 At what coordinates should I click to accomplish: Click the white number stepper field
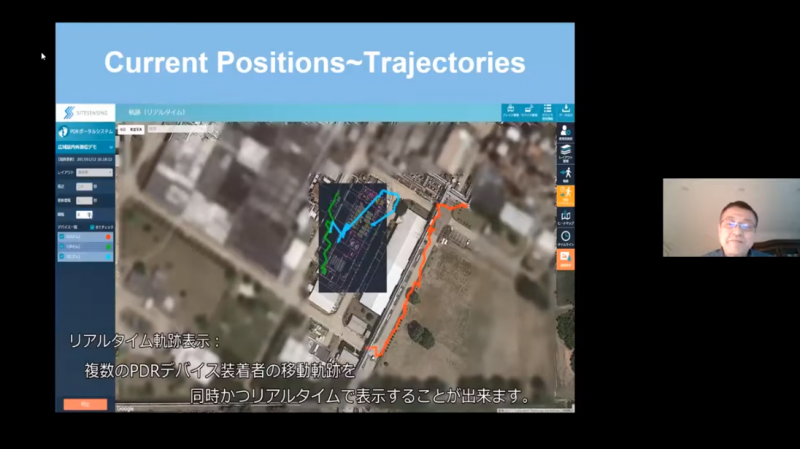click(84, 215)
